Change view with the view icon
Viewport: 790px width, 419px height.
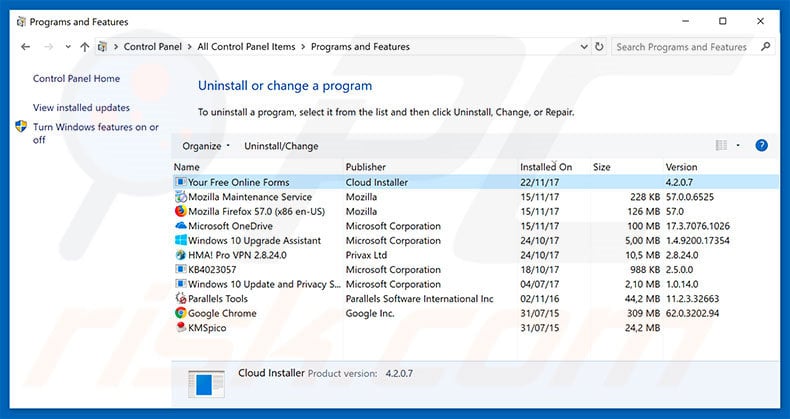[721, 146]
